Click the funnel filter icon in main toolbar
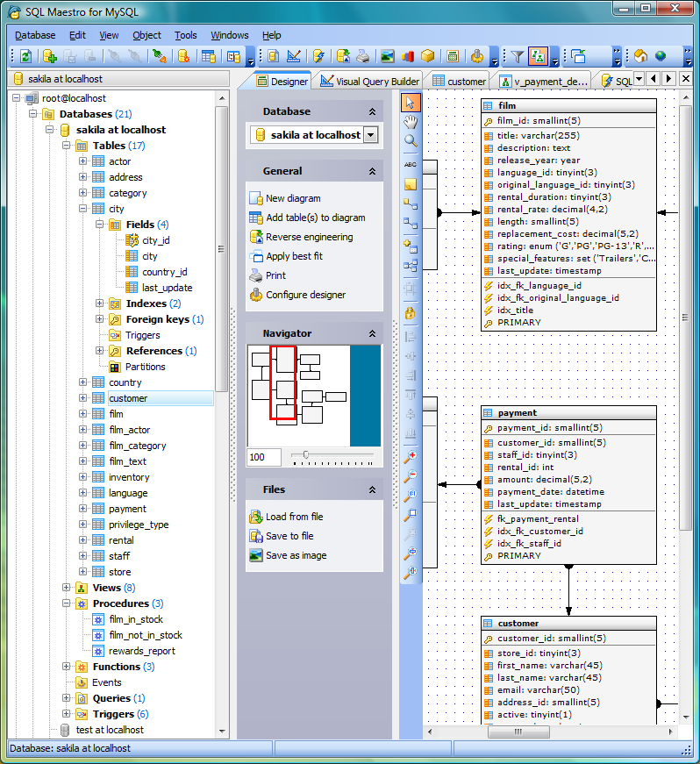The image size is (700, 764). point(518,57)
